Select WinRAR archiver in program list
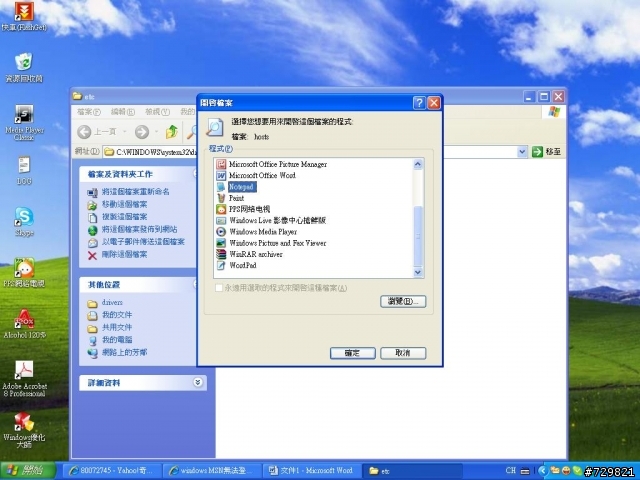The image size is (640, 480). 249,254
